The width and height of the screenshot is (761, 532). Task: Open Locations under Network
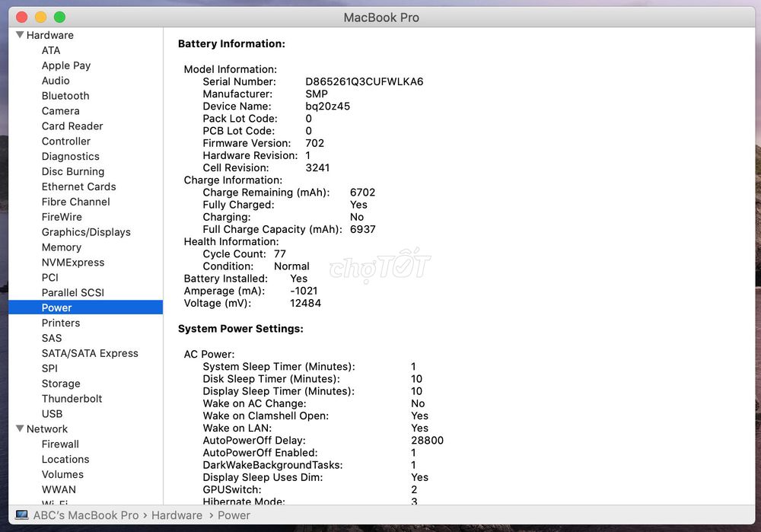pyautogui.click(x=65, y=459)
